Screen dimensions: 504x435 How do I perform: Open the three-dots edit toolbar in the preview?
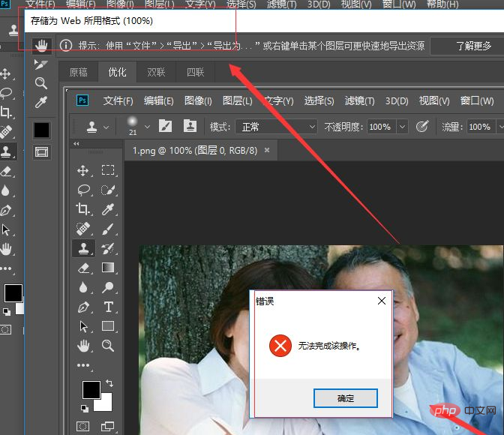tap(83, 365)
